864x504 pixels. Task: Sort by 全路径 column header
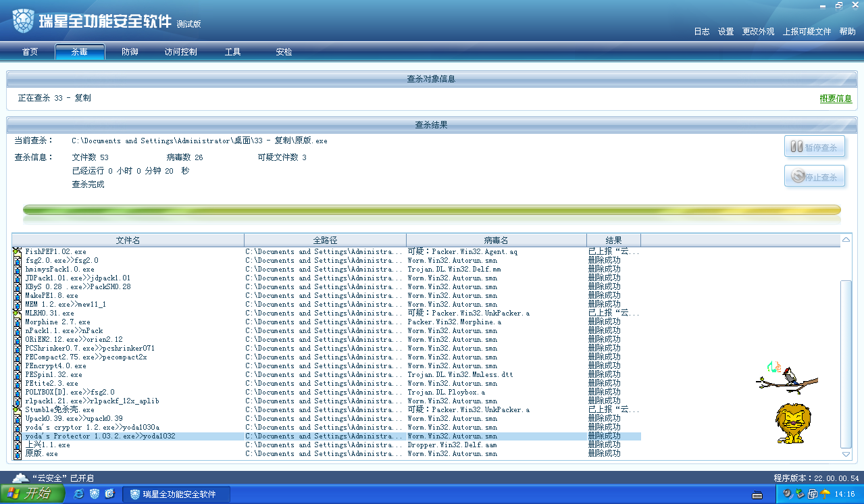click(x=325, y=240)
